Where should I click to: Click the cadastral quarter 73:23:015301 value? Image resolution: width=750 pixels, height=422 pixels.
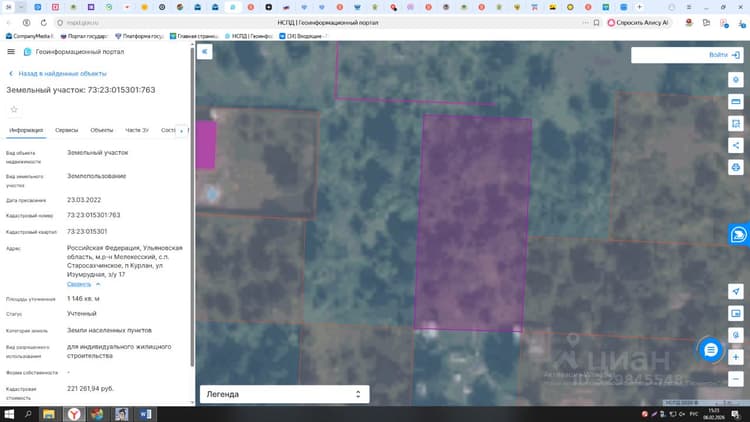pyautogui.click(x=87, y=232)
